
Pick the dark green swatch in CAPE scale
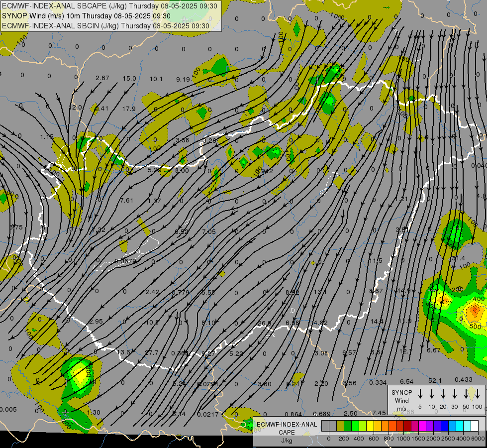click(x=348, y=426)
